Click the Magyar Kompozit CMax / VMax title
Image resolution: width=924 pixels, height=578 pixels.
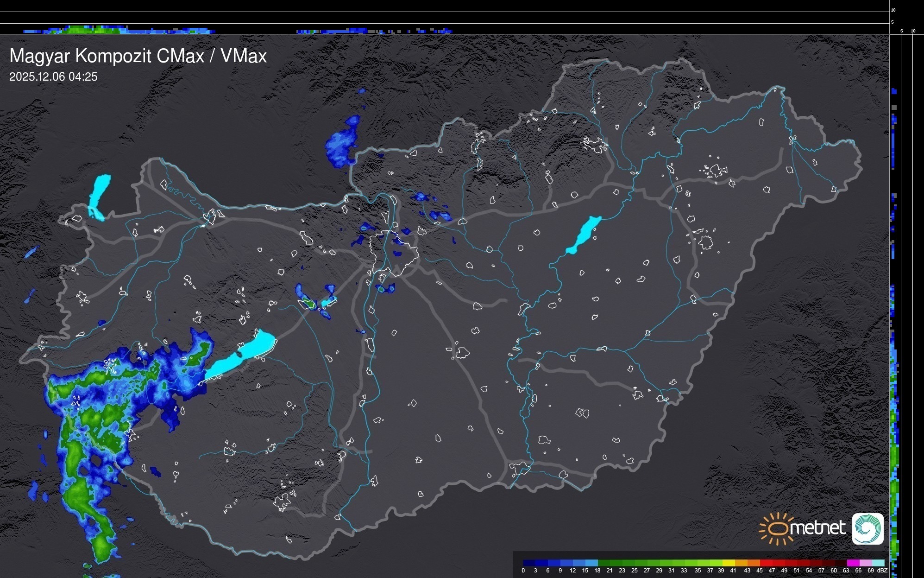(138, 56)
